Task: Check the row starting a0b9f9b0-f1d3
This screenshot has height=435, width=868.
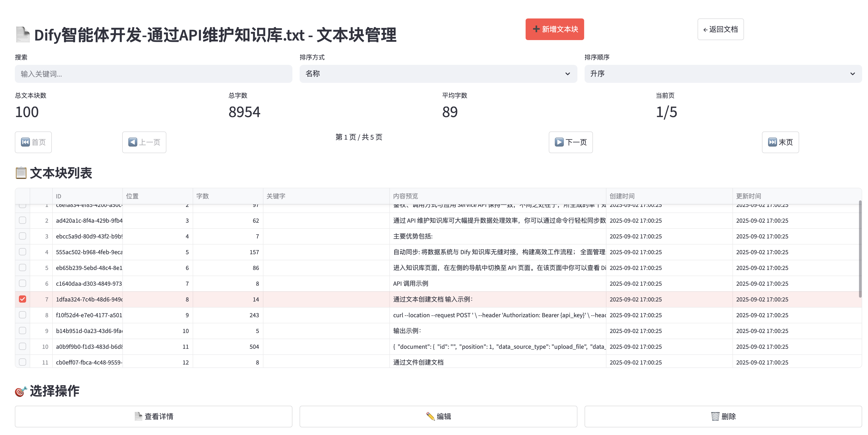Action: point(23,347)
